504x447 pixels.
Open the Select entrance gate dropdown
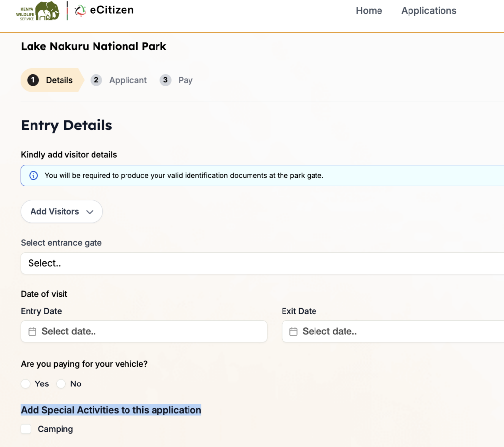(262, 263)
